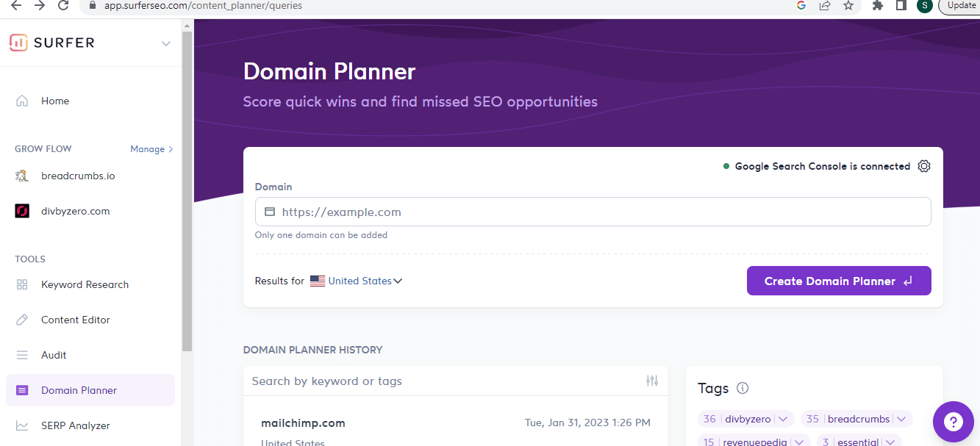The height and width of the screenshot is (446, 980).
Task: Open the browser profile avatar
Action: [924, 5]
